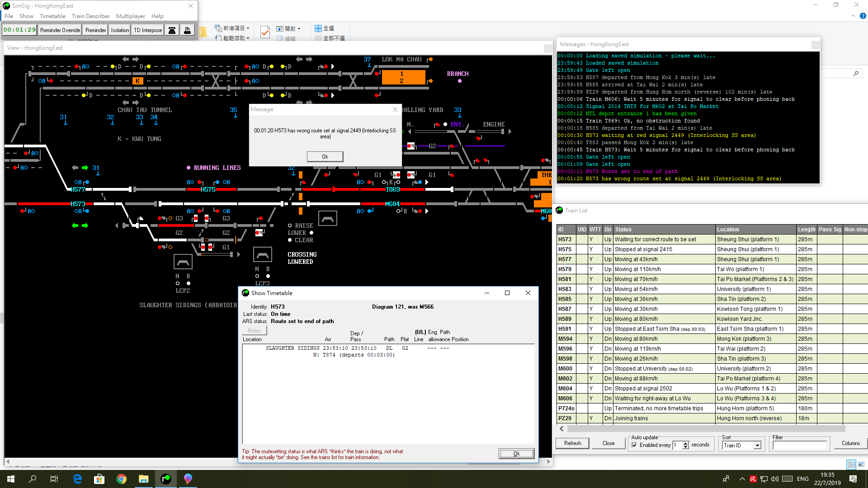Image resolution: width=868 pixels, height=488 pixels.
Task: Launch Microsoft Edge from taskbar
Action: click(77, 479)
